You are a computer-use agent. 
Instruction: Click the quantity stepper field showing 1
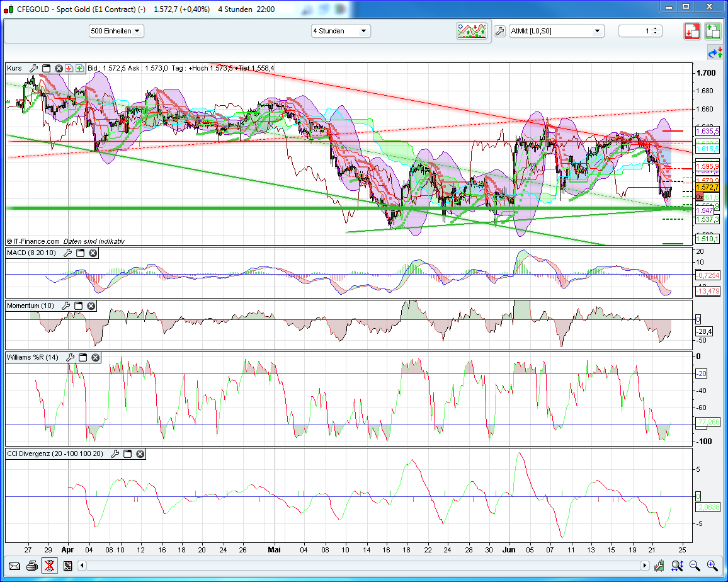(640, 31)
